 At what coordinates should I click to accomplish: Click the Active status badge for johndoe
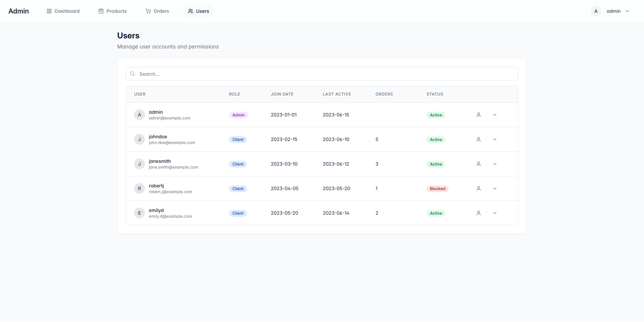436,140
